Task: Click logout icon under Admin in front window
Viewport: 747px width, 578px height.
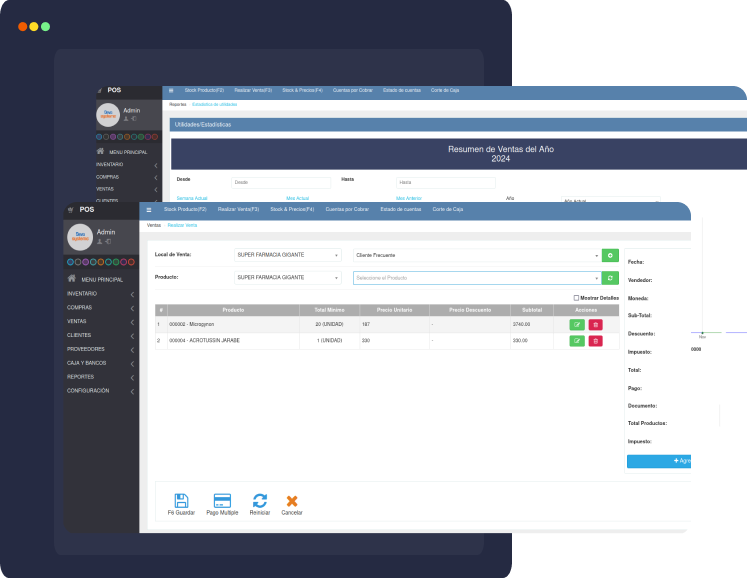Action: click(x=108, y=242)
